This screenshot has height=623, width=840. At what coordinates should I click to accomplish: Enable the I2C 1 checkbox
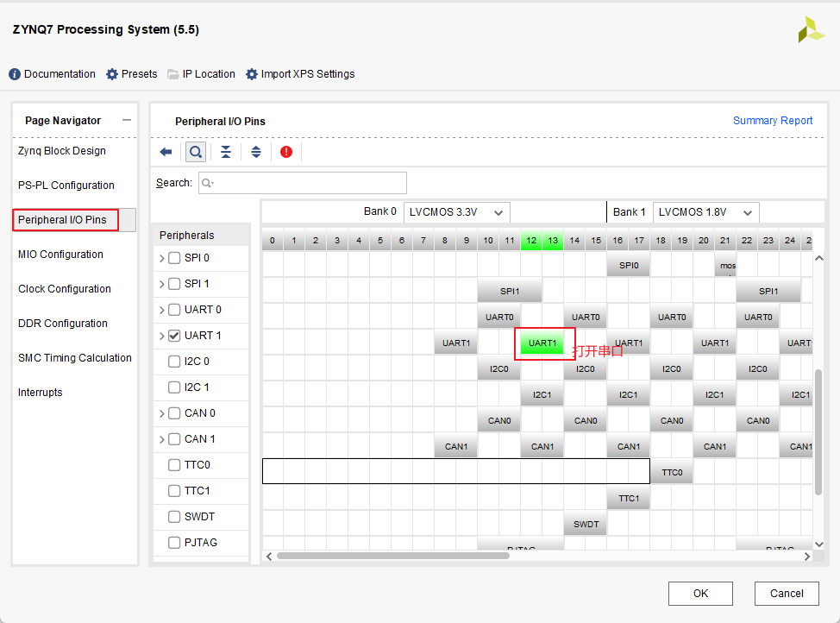[174, 387]
